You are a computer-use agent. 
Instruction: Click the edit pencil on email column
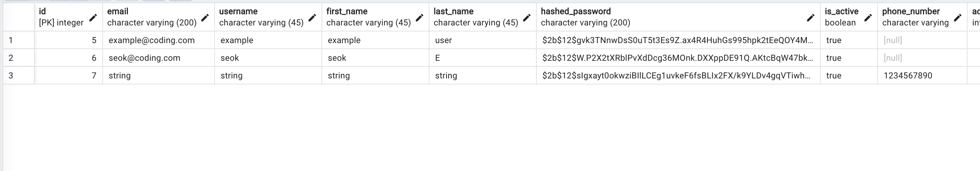205,17
